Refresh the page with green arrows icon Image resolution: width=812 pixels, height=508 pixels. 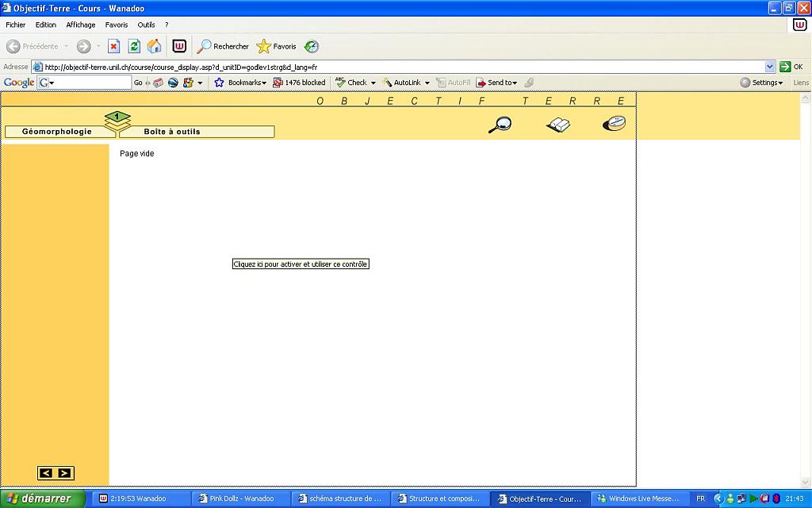coord(133,46)
